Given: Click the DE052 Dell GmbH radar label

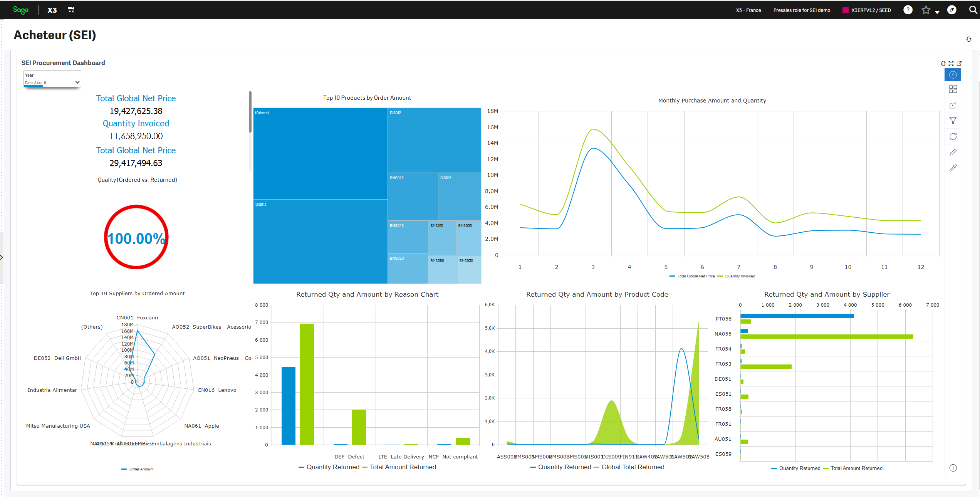Looking at the screenshot, I should tap(57, 358).
